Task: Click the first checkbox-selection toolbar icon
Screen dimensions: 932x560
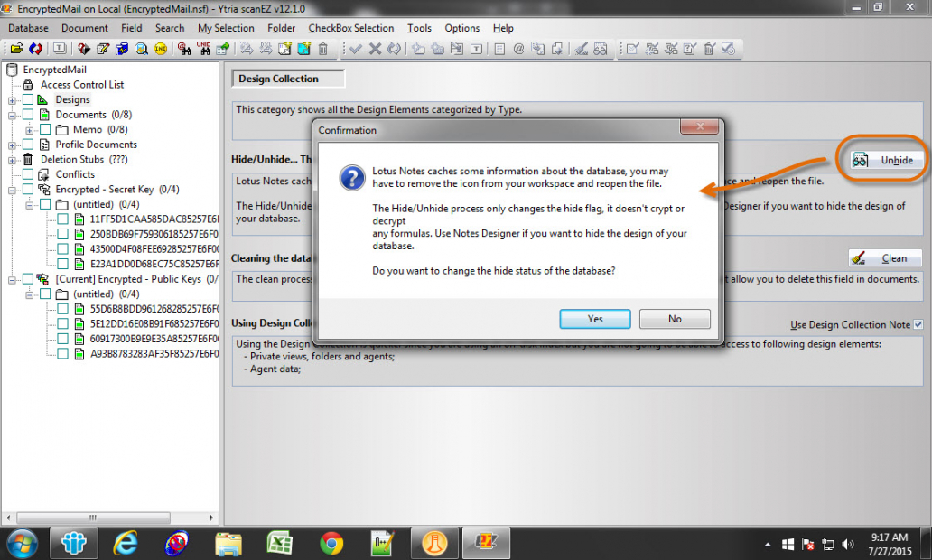Action: pos(632,49)
